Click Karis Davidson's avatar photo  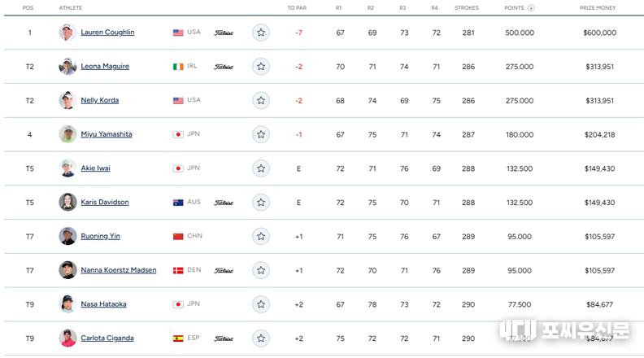[x=67, y=203]
